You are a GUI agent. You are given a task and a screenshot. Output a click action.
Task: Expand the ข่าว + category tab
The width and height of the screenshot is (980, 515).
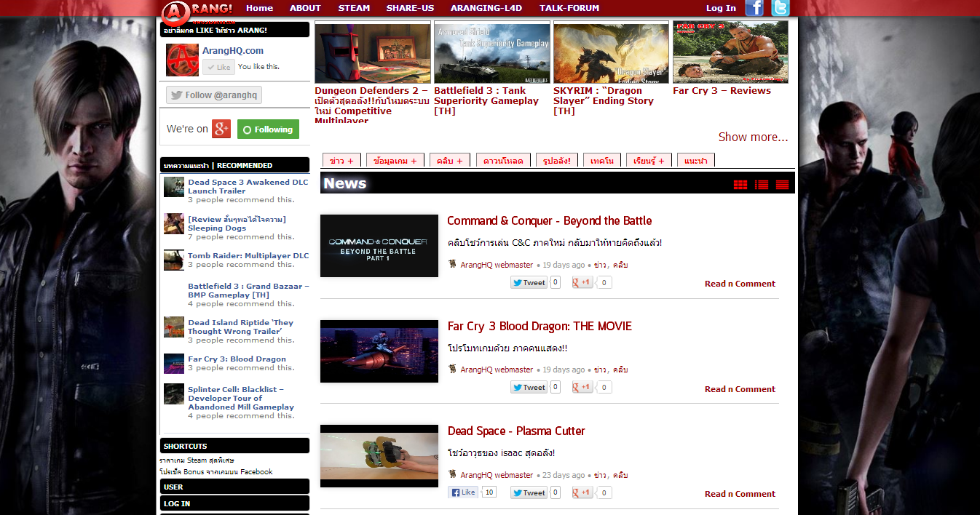[341, 161]
